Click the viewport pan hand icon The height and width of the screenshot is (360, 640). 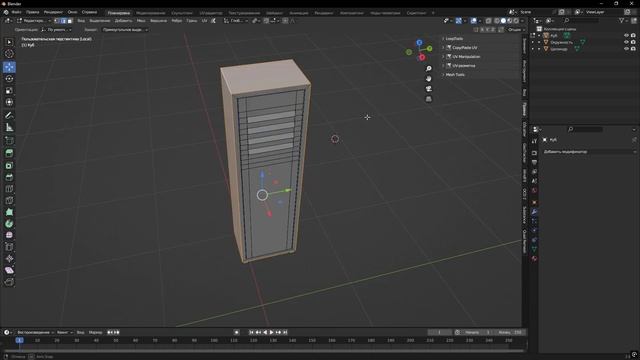point(429,78)
